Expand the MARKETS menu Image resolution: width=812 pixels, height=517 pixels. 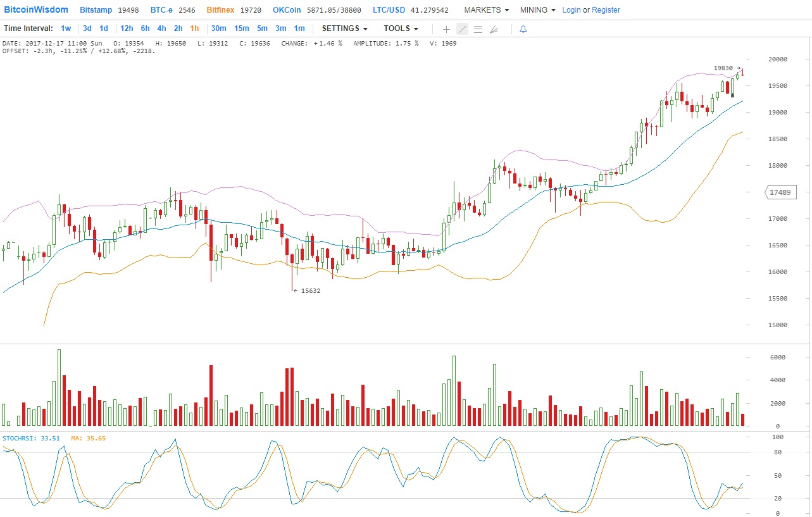[x=487, y=10]
